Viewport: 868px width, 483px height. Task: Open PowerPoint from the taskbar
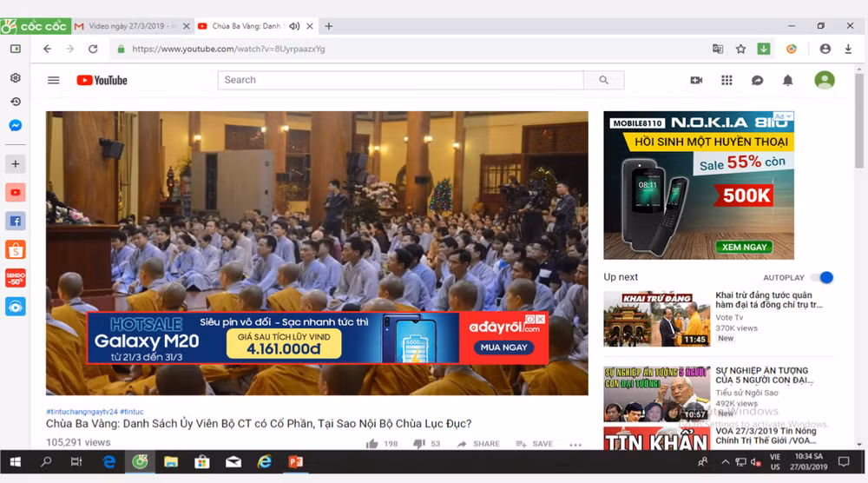(296, 462)
